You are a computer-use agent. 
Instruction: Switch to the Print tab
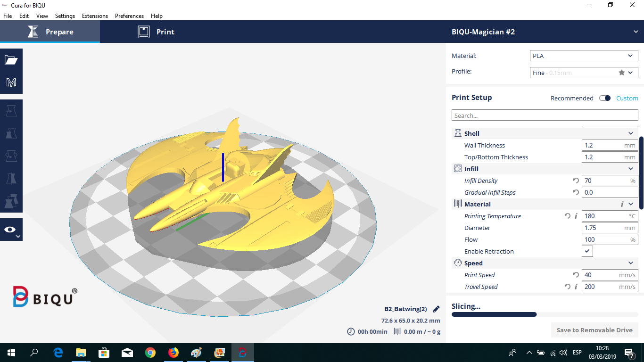pos(156,32)
